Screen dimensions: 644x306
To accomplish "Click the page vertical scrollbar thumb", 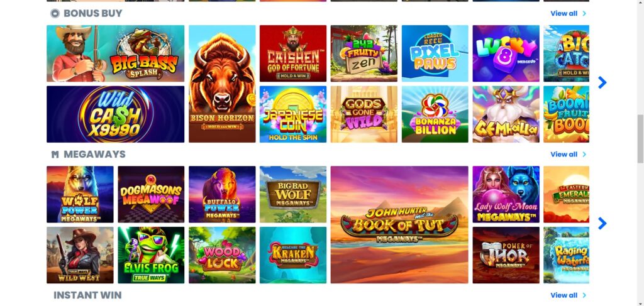I will 640,139.
